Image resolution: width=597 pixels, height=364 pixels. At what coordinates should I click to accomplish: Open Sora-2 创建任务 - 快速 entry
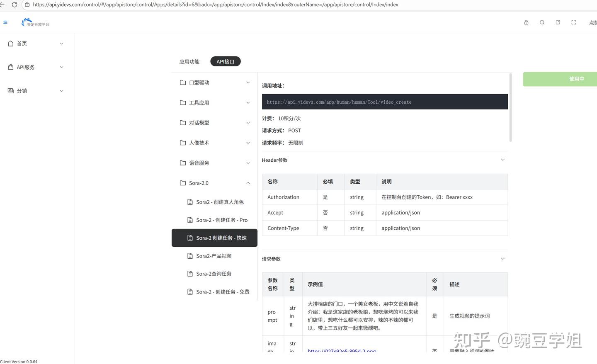point(214,238)
